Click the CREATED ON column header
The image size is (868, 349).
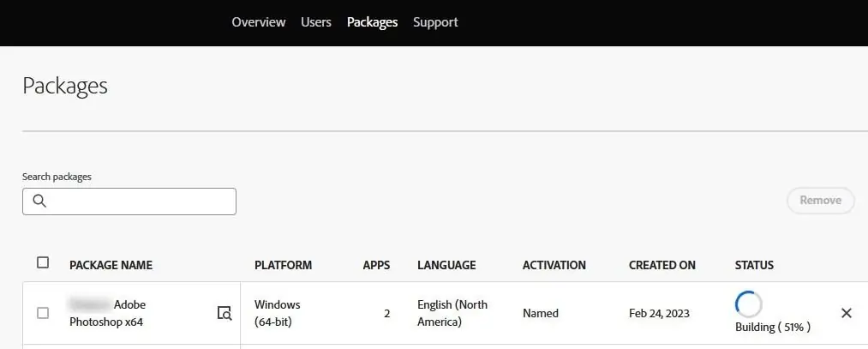pyautogui.click(x=662, y=265)
